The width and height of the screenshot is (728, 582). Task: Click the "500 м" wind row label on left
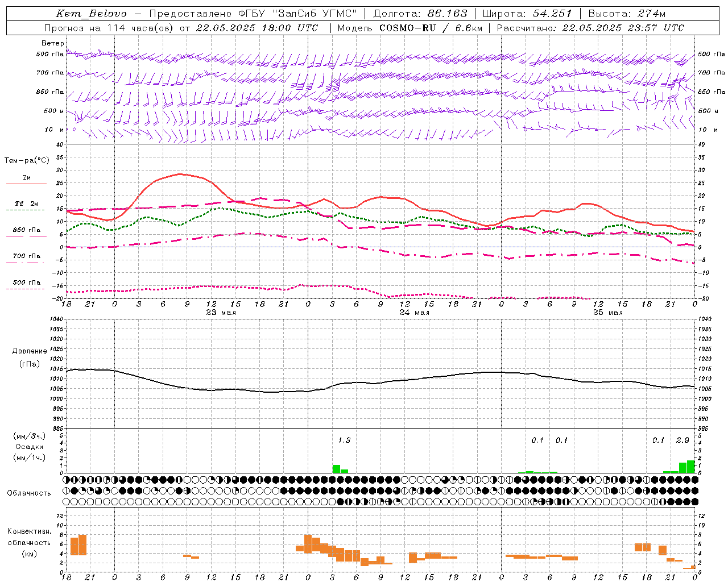54,111
